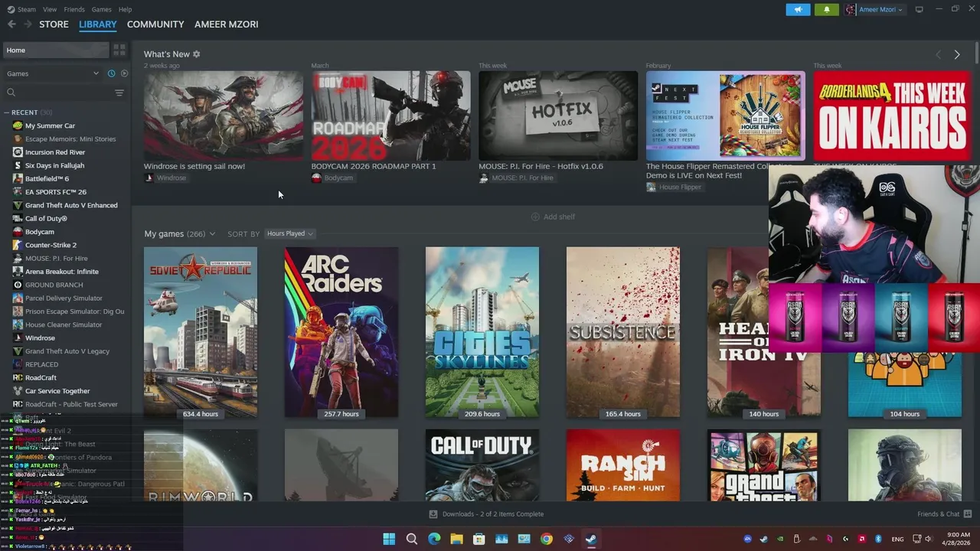Show previous What's New items arrow
Viewport: 980px width, 551px height.
[x=938, y=54]
